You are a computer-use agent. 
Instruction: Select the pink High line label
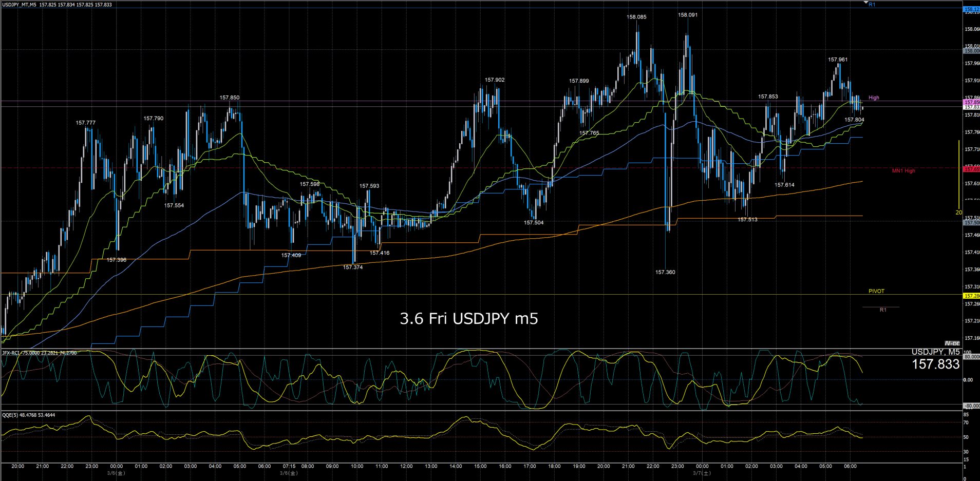coord(874,98)
